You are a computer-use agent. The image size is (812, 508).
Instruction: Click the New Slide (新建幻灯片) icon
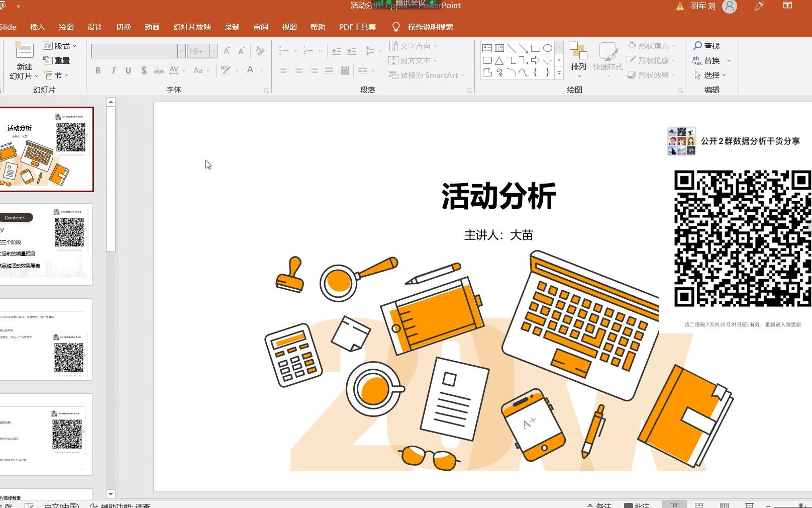(24, 51)
